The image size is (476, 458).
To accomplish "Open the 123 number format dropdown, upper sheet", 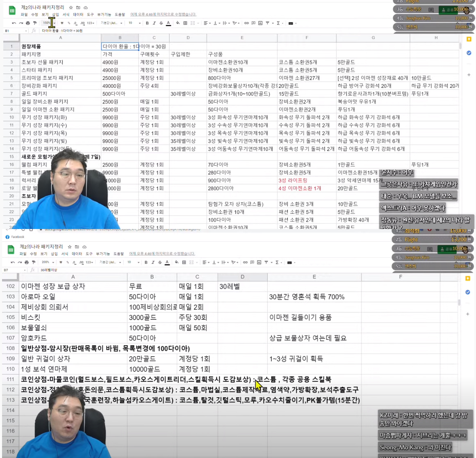I will pyautogui.click(x=91, y=23).
